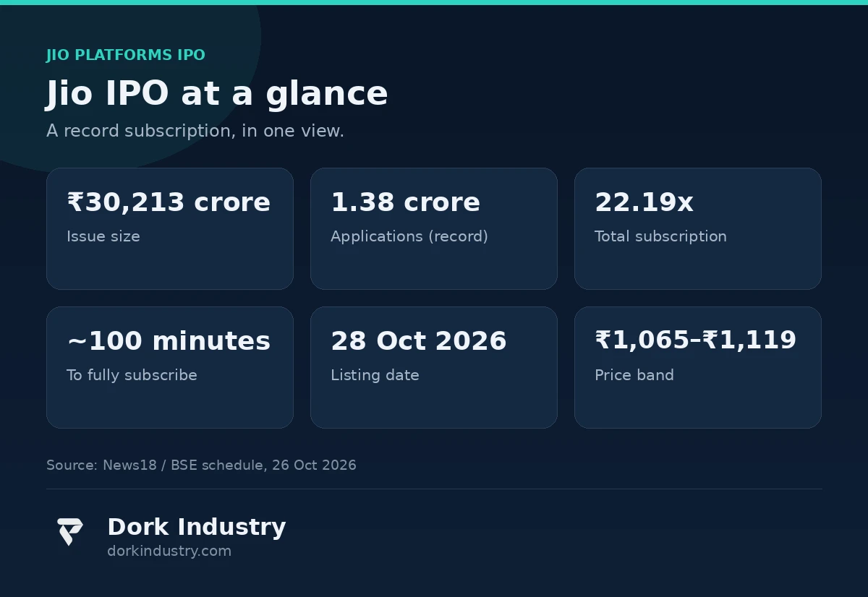Click the ₹1,065–₹1,119 value

(696, 340)
